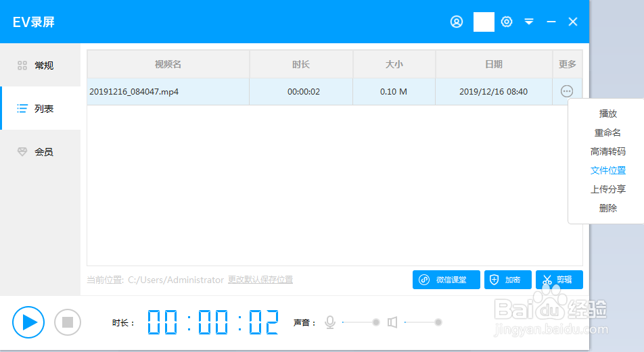Open the user account icon

(457, 22)
